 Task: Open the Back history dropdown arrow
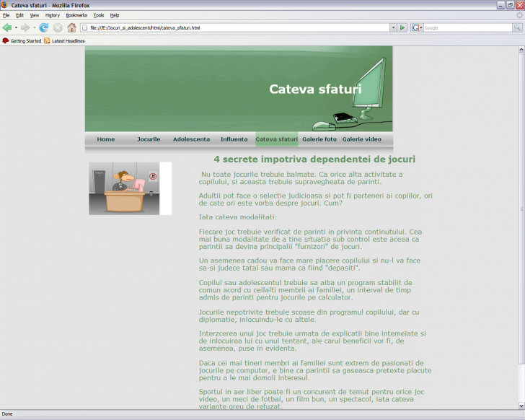(x=16, y=27)
